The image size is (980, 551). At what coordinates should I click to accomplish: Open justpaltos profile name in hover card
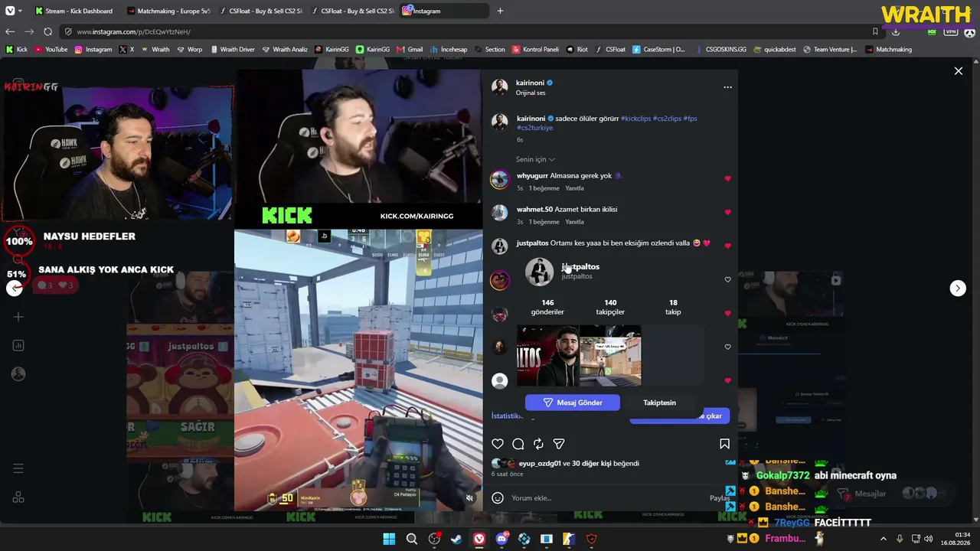coord(580,266)
